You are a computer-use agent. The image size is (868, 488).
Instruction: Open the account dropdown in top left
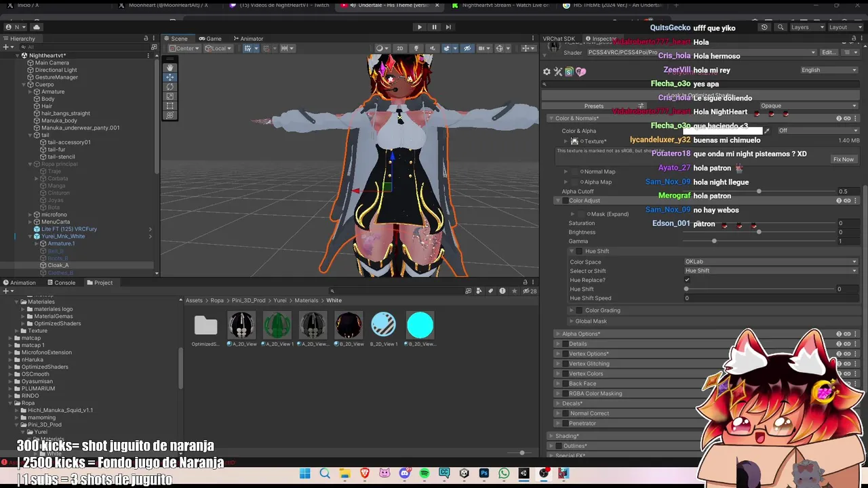pyautogui.click(x=15, y=27)
